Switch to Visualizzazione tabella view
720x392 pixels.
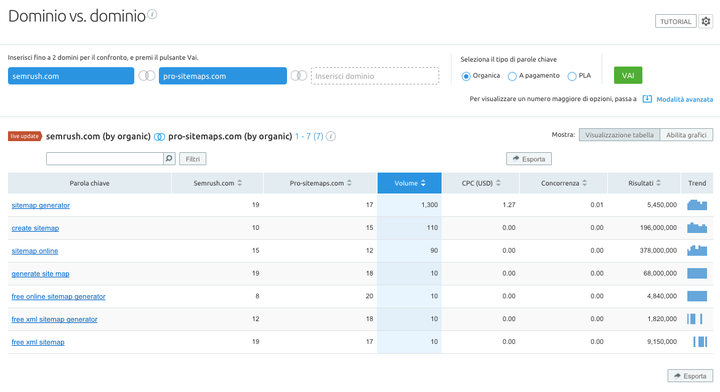pos(619,135)
